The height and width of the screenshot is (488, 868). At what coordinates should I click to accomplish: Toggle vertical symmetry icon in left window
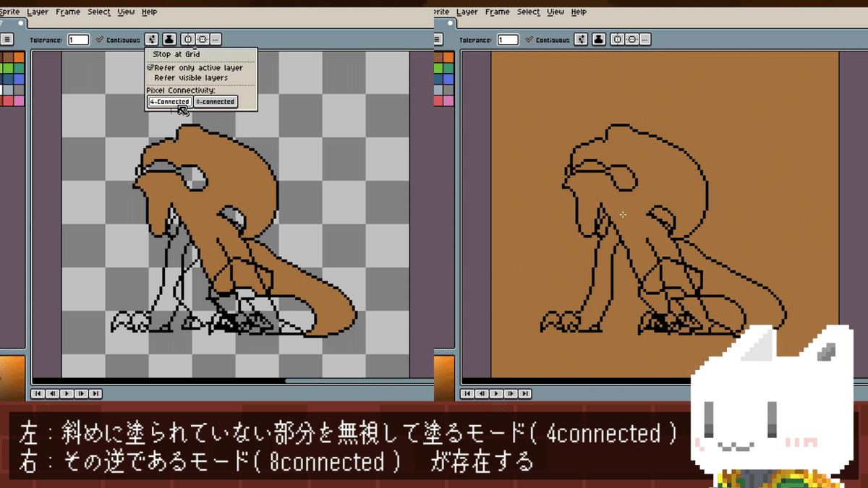pyautogui.click(x=203, y=40)
